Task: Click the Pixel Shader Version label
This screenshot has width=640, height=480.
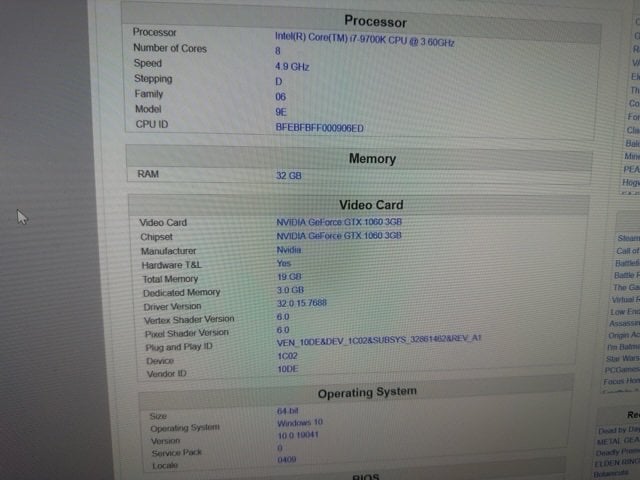Action: click(187, 333)
